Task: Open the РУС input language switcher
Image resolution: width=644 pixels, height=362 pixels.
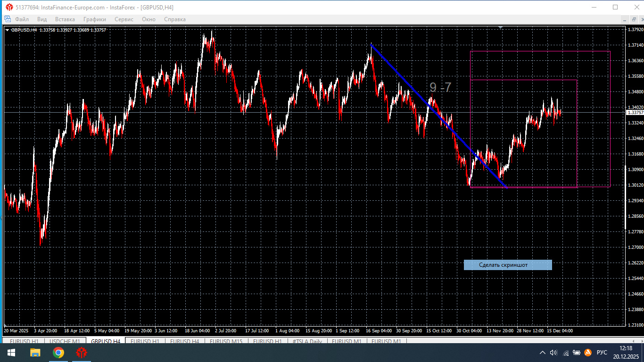Action: [x=602, y=353]
